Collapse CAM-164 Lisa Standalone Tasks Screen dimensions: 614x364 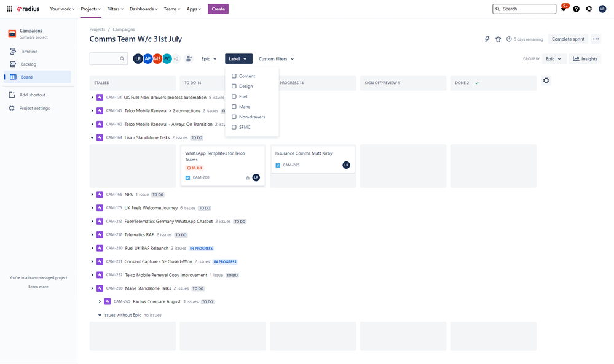(x=92, y=137)
